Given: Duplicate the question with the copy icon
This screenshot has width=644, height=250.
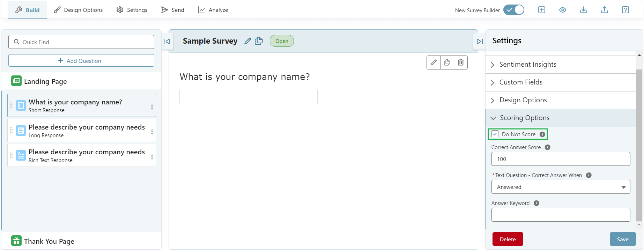Looking at the screenshot, I should coord(447,62).
